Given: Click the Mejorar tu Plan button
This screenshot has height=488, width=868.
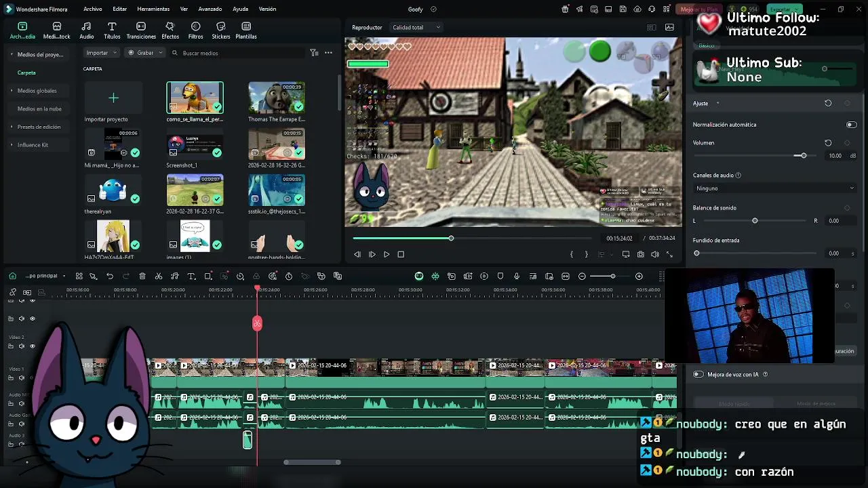Looking at the screenshot, I should click(x=699, y=9).
